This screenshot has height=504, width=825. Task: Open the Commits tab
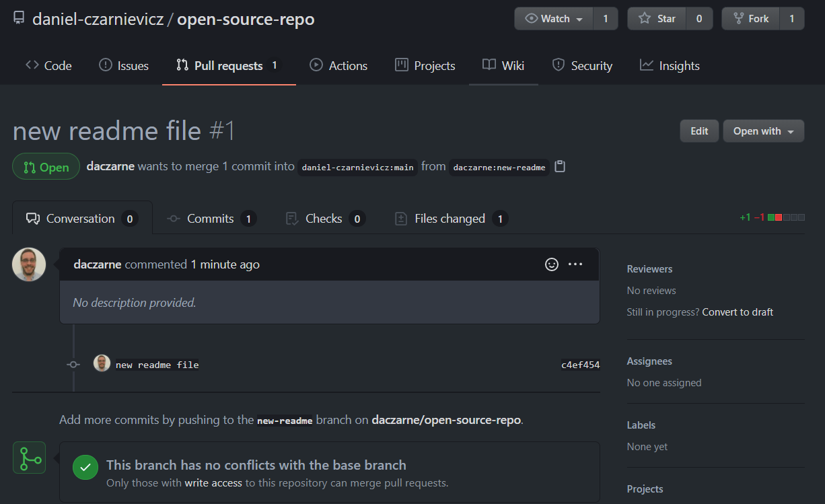210,219
